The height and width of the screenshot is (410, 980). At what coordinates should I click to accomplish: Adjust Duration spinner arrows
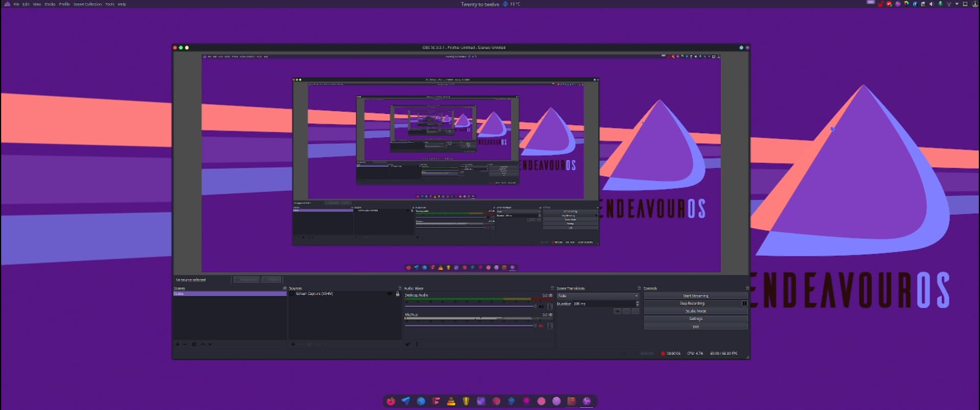(x=637, y=303)
